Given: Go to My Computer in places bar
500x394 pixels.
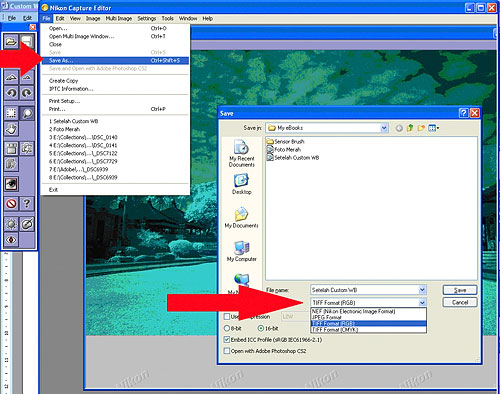Looking at the screenshot, I should pyautogui.click(x=241, y=251).
